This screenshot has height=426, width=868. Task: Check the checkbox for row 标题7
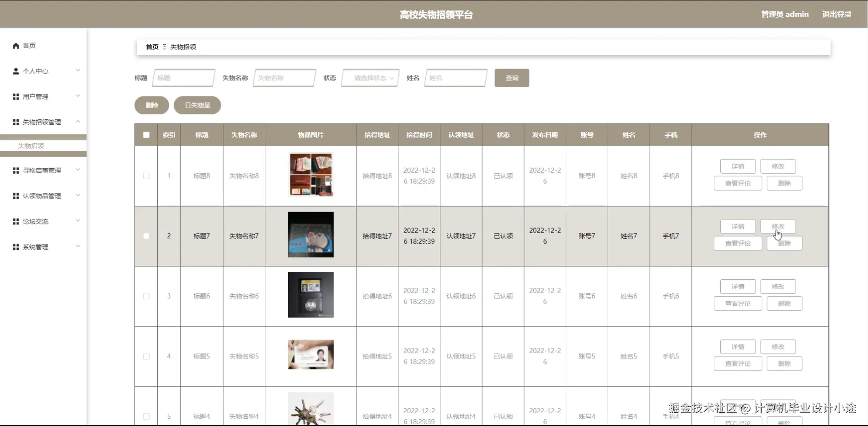(146, 236)
